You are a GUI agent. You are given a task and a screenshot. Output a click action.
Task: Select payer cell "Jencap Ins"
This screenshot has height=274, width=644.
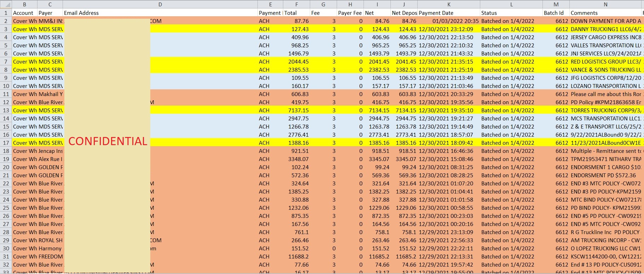tap(50, 151)
